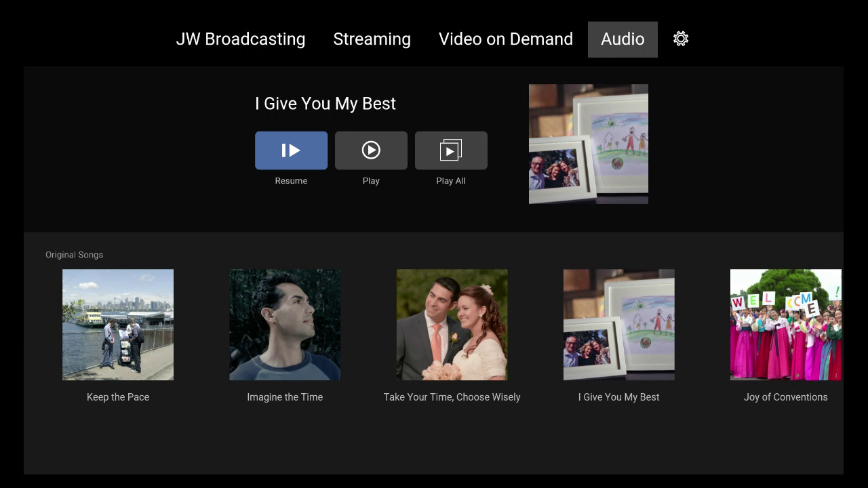
Task: Select the Joy of Conventions thumbnail
Action: [x=785, y=325]
